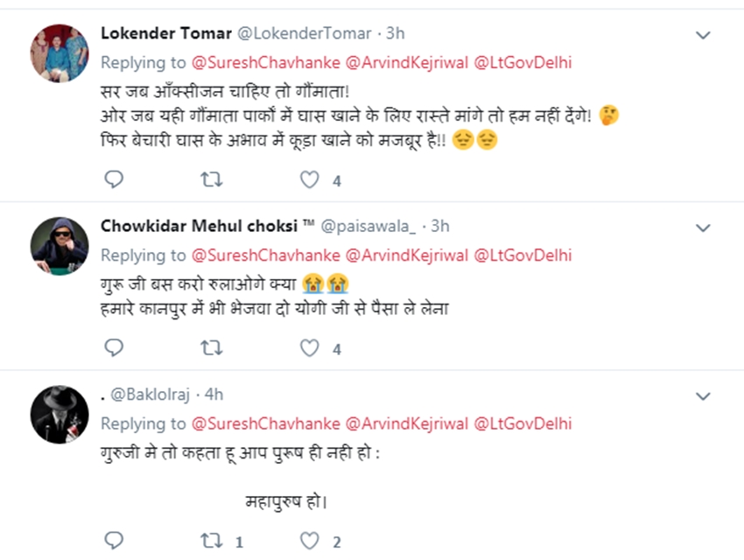
Task: Click BakloIraj's profile avatar
Action: (60, 412)
